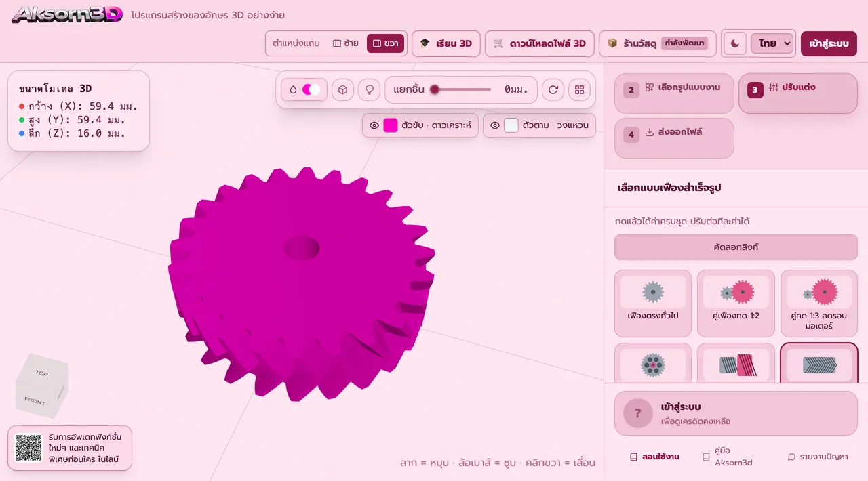The height and width of the screenshot is (481, 868).
Task: Click the reset view rotate icon
Action: coord(553,89)
